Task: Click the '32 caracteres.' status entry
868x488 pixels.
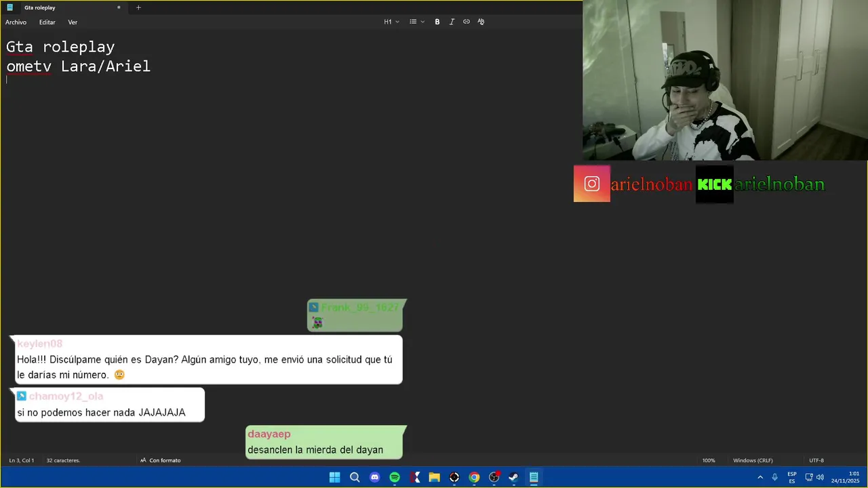Action: (63, 460)
